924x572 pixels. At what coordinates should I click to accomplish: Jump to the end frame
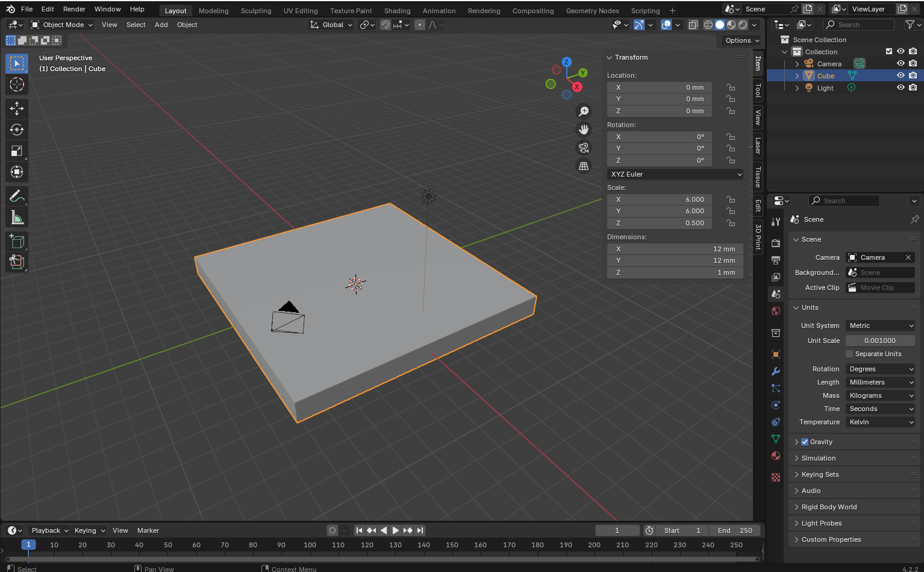420,530
